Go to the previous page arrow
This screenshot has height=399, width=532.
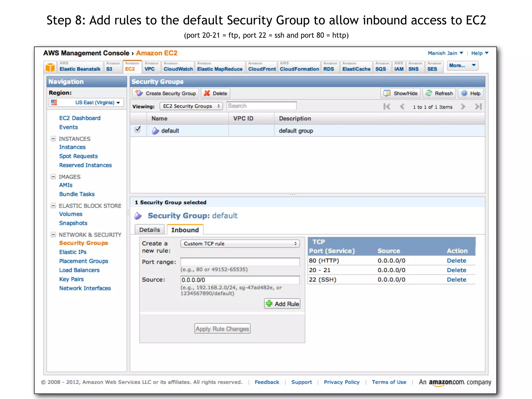pyautogui.click(x=402, y=107)
